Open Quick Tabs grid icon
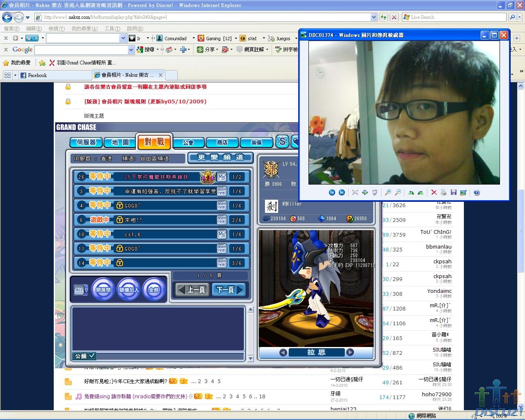Screen dimensions: 525x420 [x=7, y=75]
